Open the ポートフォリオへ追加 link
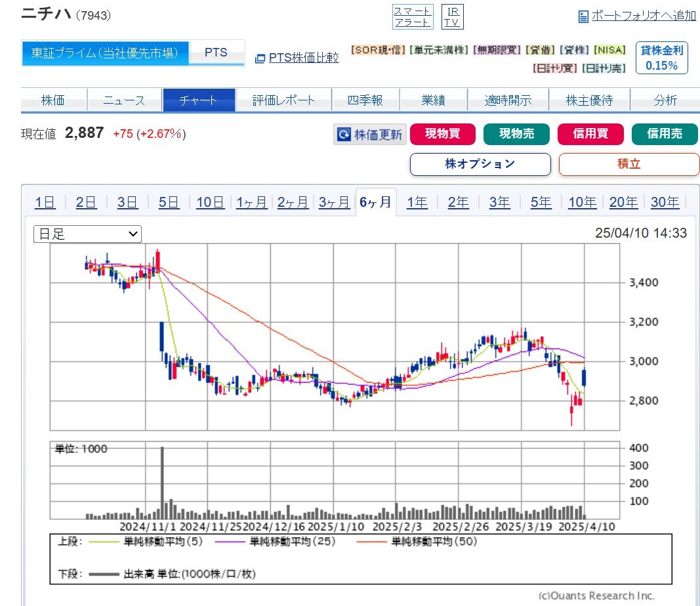700x606 pixels. click(644, 16)
